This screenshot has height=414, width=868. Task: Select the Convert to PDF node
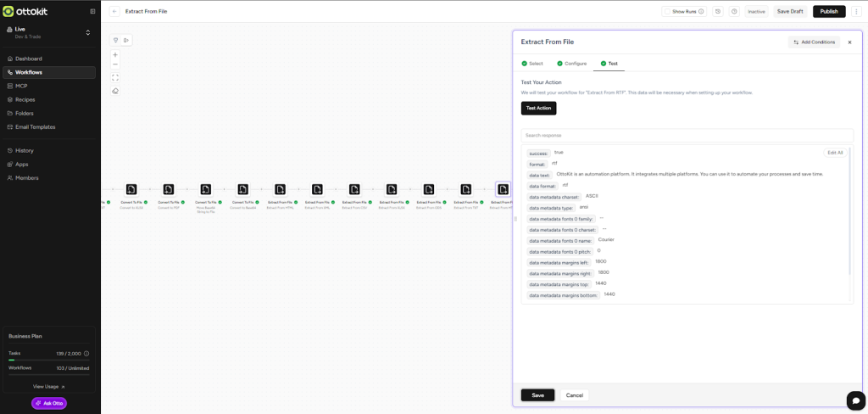tap(169, 190)
